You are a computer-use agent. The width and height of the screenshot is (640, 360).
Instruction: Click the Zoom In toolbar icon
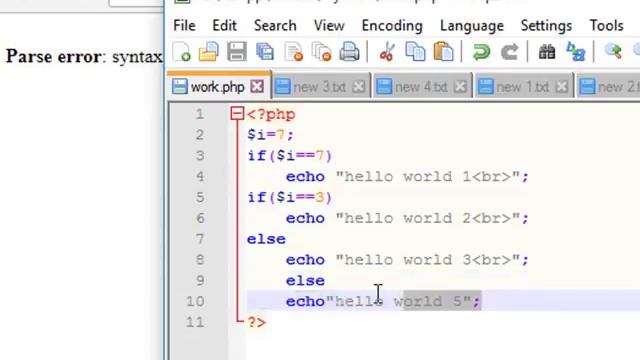tap(613, 52)
